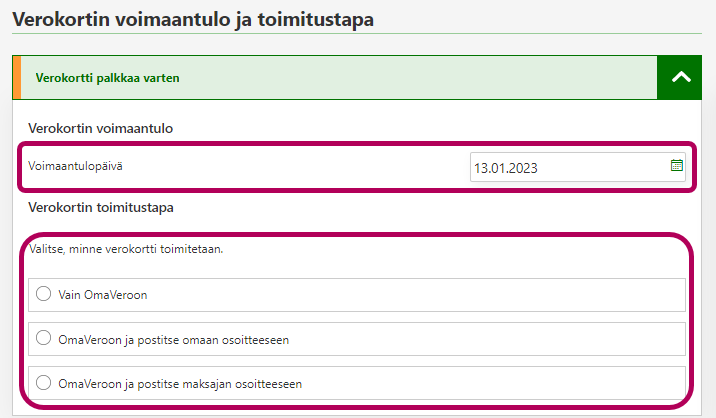Choose radio OmaVeroon ja postitse omaan osoitteeseen
The height and width of the screenshot is (418, 716).
[x=43, y=338]
